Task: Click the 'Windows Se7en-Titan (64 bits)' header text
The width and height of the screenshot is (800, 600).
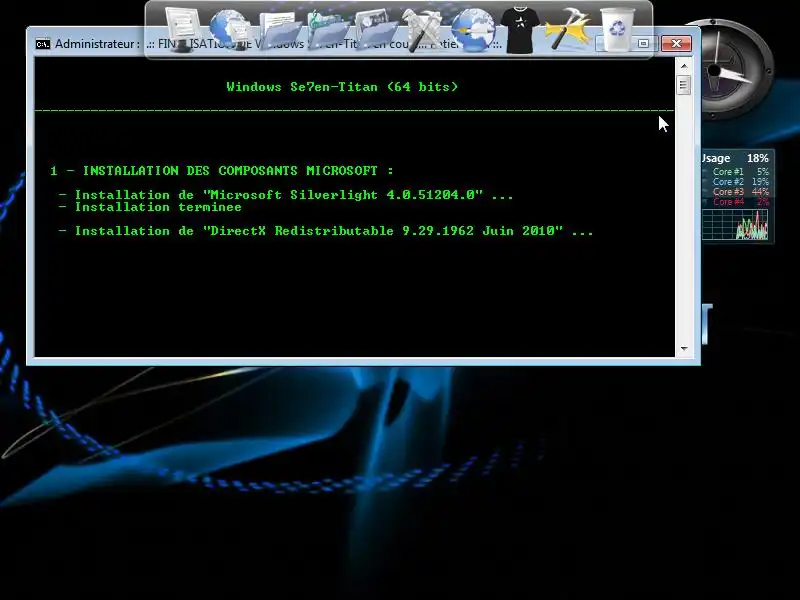Action: point(342,87)
